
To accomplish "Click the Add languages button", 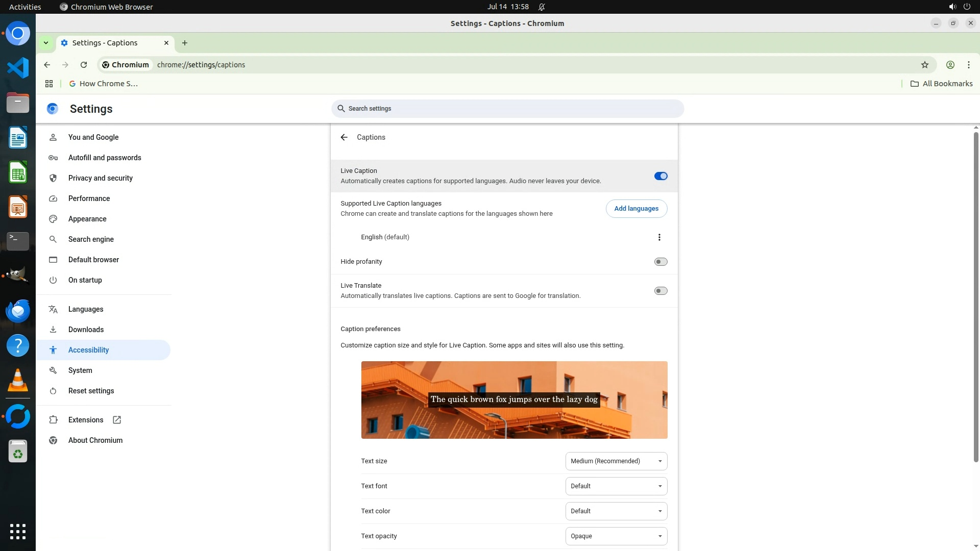I will (636, 209).
